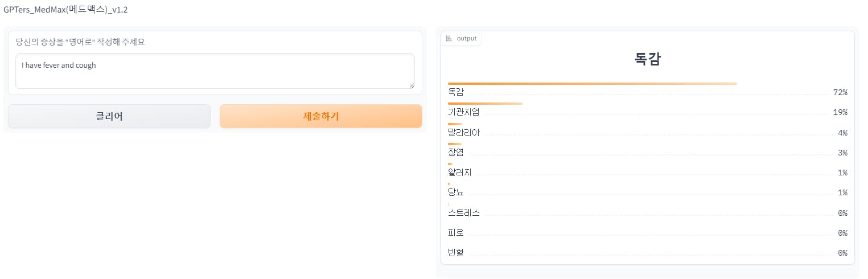This screenshot has height=279, width=868.
Task: Click the GPTers_MedMax page title
Action: (x=65, y=10)
